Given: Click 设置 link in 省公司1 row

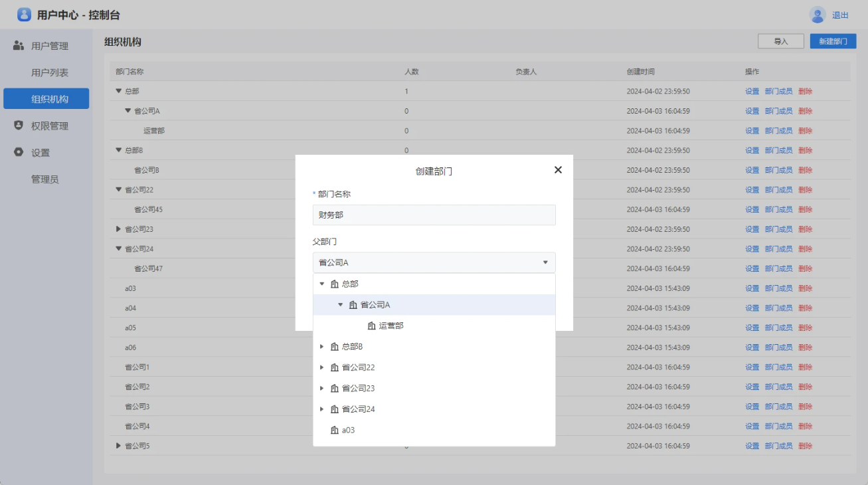Looking at the screenshot, I should 752,367.
